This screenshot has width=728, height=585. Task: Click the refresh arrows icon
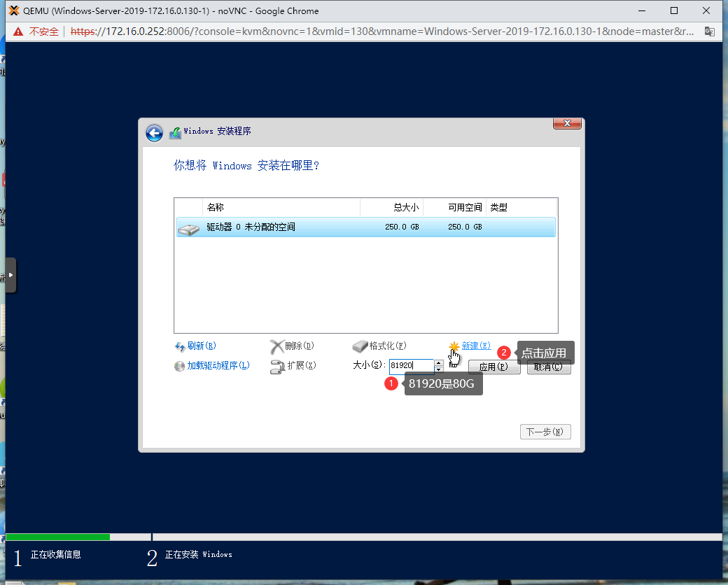(180, 346)
